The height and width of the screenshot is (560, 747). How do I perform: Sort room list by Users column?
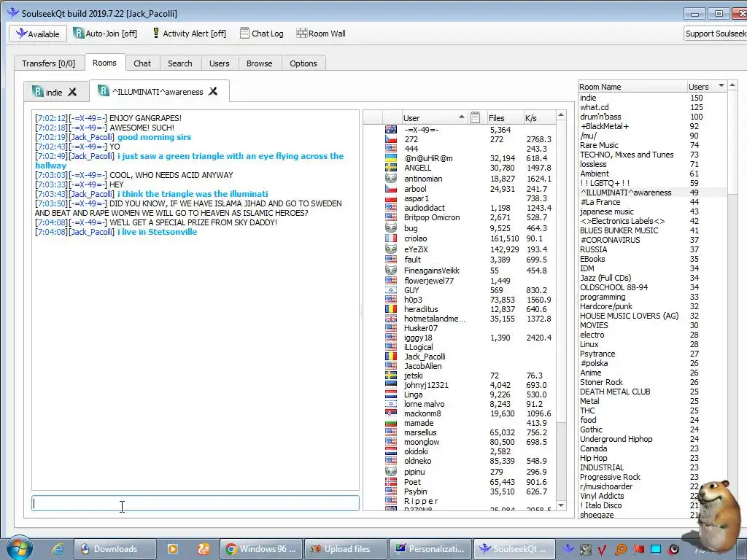706,87
